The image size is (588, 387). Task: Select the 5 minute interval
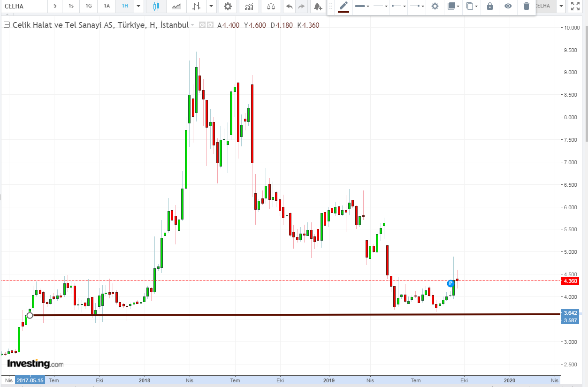coord(55,6)
